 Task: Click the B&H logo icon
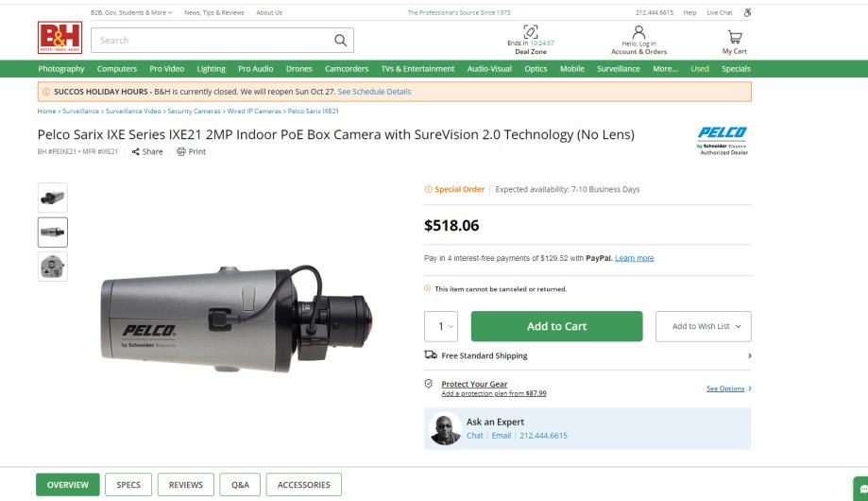57,40
